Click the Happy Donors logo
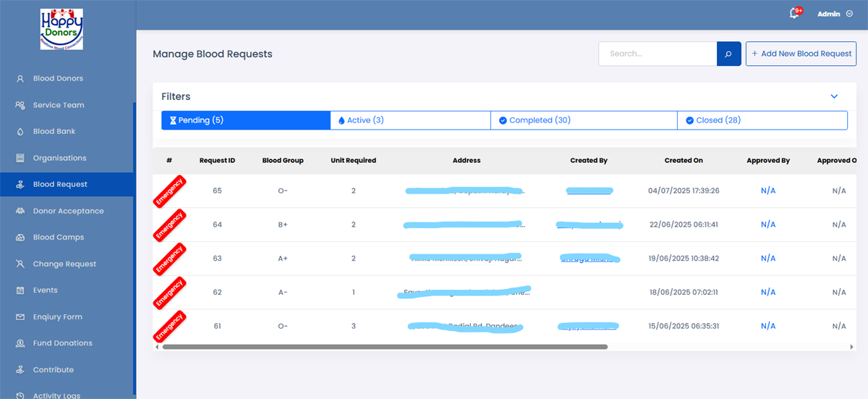Image resolution: width=868 pixels, height=399 pixels. (x=61, y=29)
